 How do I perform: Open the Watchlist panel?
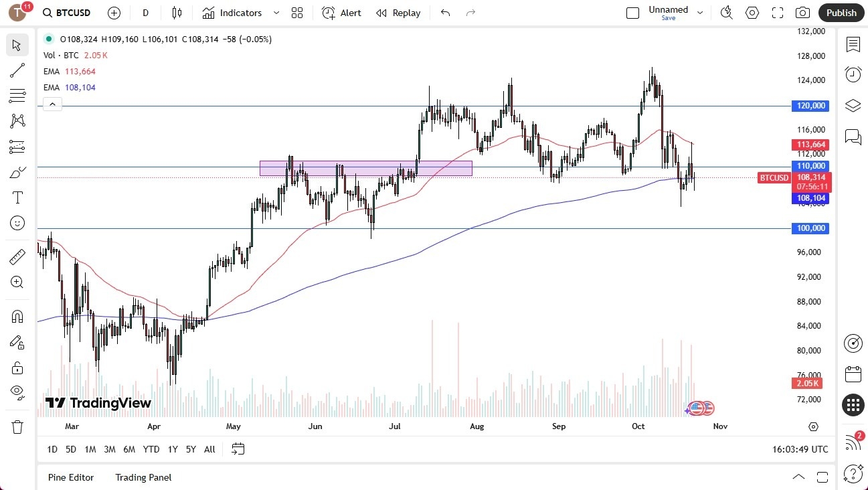pyautogui.click(x=853, y=44)
